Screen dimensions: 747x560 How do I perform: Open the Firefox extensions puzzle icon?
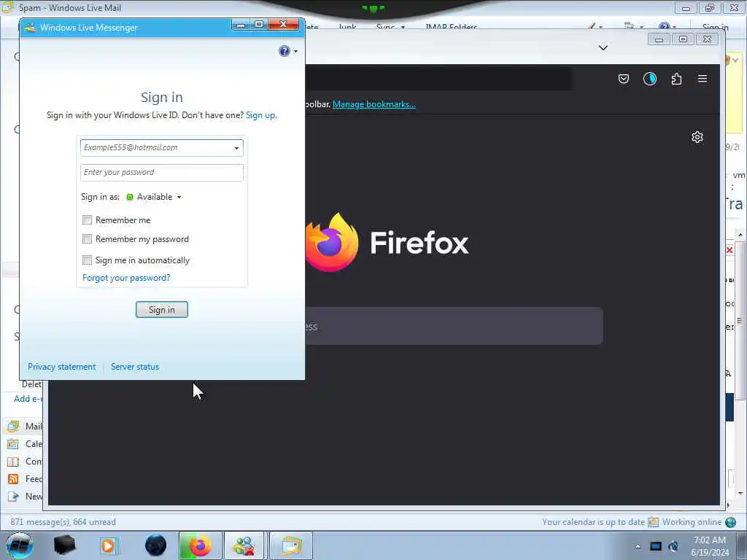pos(676,79)
